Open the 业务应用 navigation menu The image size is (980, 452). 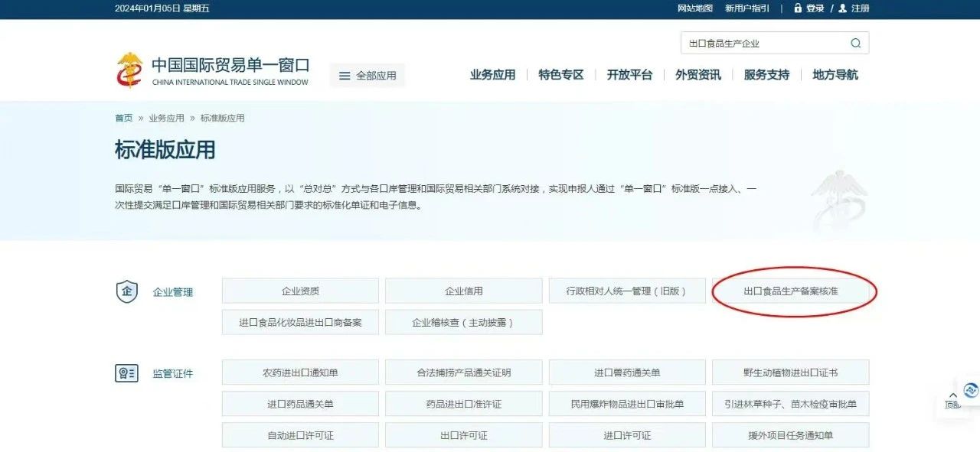point(492,75)
